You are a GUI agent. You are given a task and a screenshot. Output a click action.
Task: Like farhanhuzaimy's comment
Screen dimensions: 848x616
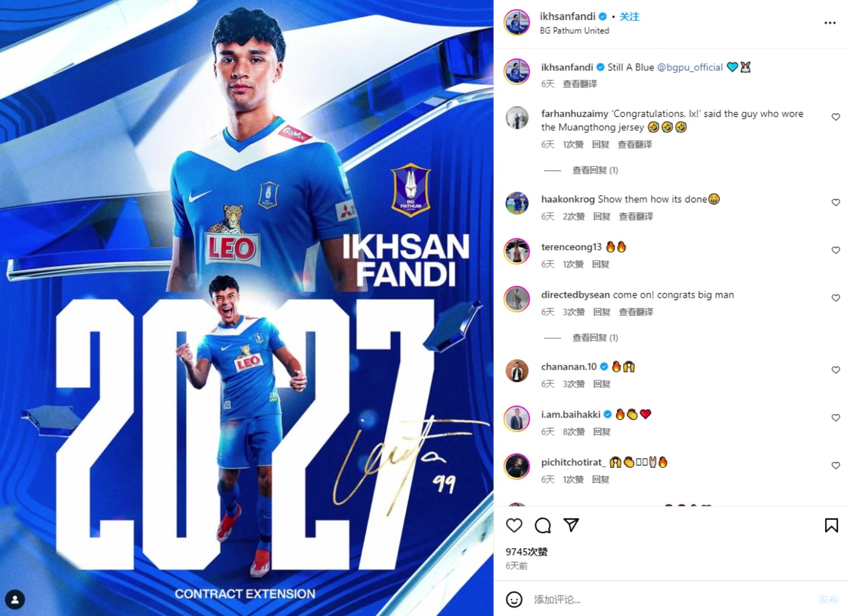835,117
